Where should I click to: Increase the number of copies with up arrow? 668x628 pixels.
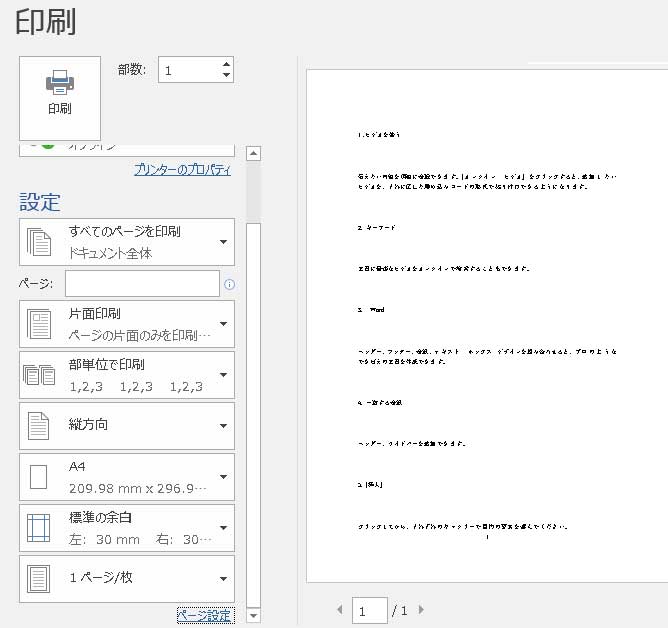[226, 64]
